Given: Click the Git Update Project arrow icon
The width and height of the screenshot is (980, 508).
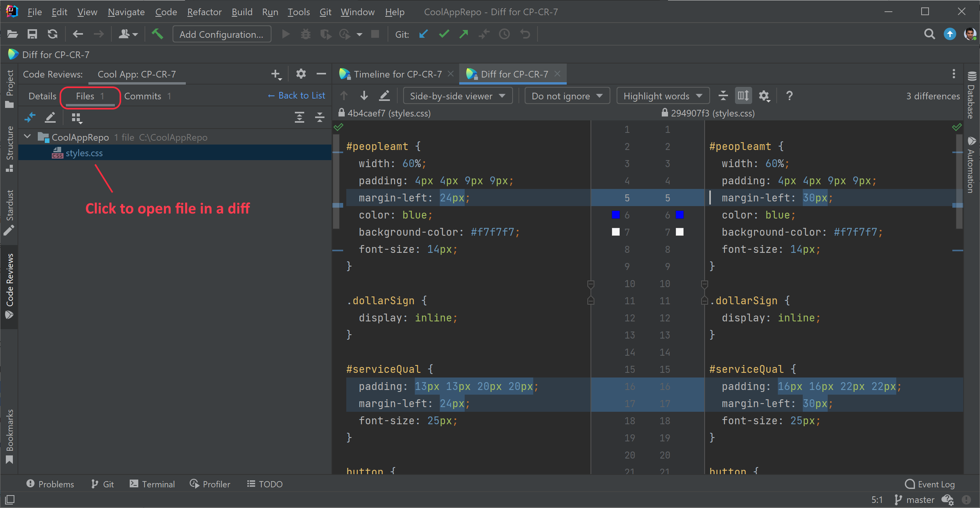Looking at the screenshot, I should point(423,34).
